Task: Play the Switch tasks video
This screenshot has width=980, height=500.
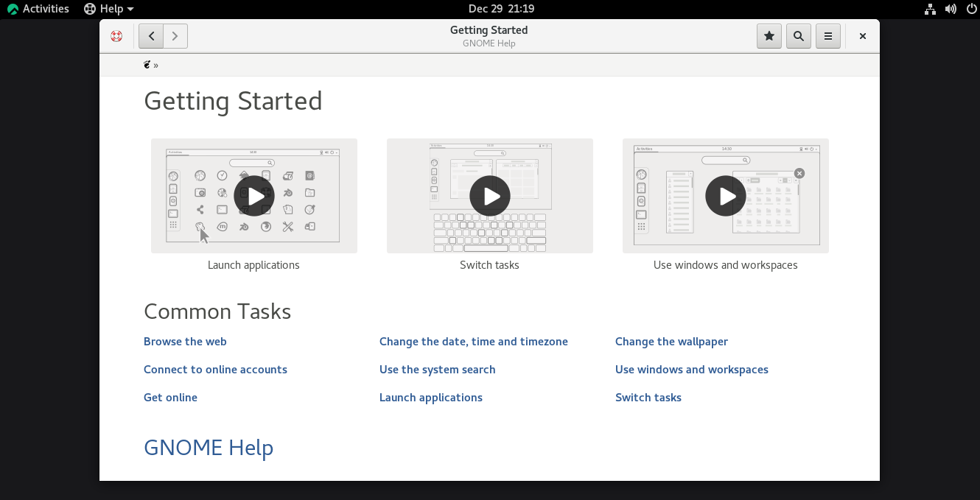Action: [x=490, y=196]
